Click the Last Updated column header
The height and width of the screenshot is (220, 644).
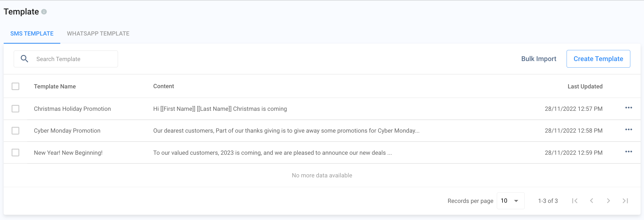click(585, 87)
